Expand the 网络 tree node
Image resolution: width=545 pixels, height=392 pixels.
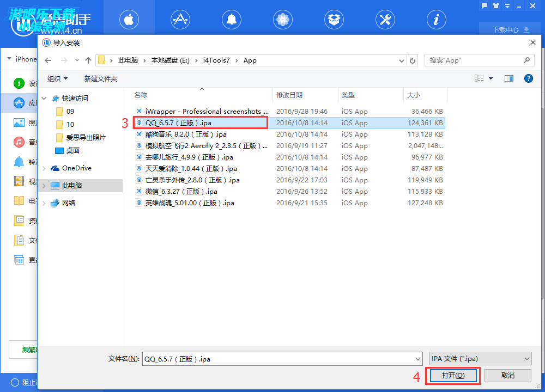(44, 203)
